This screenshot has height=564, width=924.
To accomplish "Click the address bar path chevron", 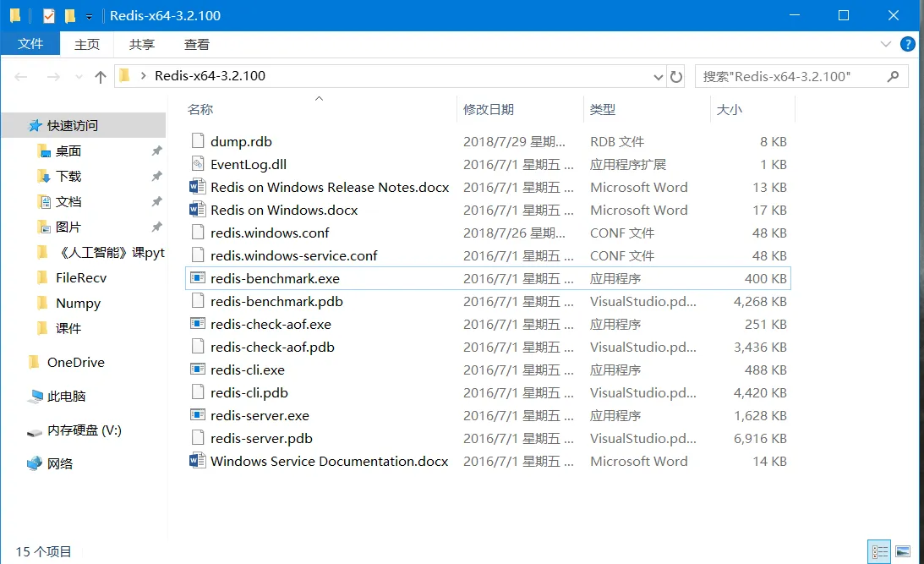I will click(143, 76).
